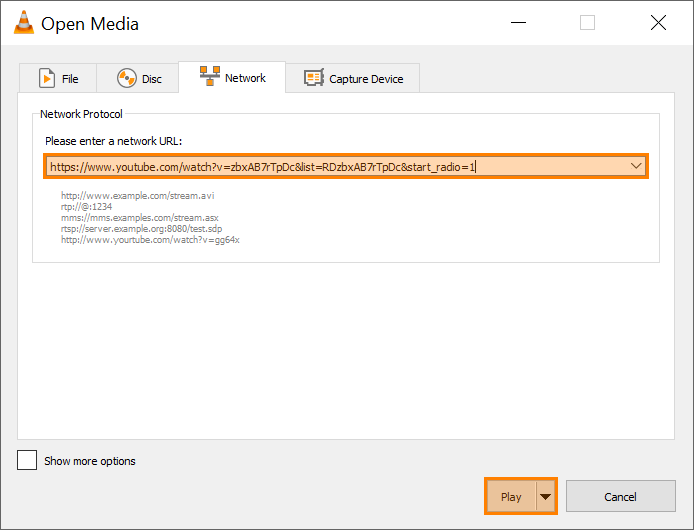Select the Network tab label
This screenshot has width=694, height=530.
coord(245,77)
